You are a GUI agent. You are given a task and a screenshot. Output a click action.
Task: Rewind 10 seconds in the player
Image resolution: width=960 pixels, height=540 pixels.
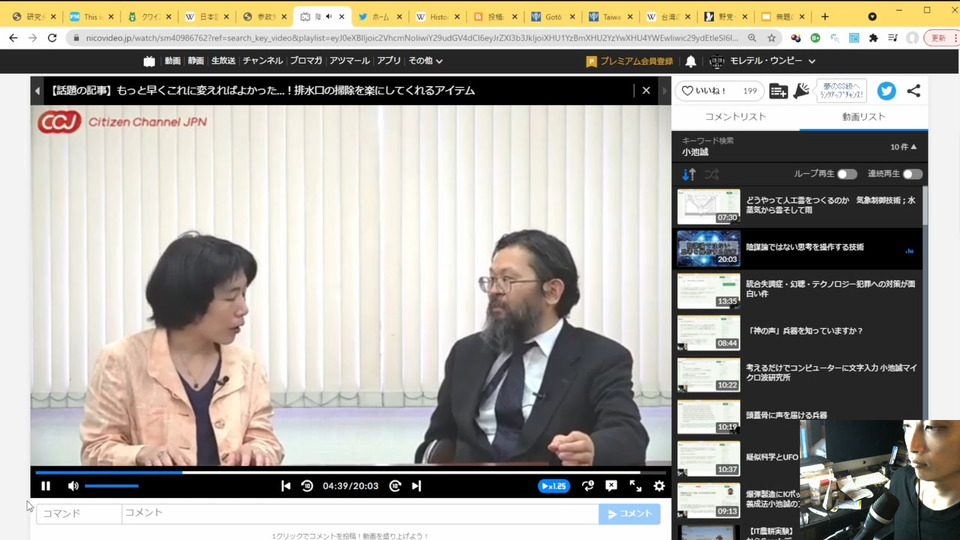coord(307,486)
